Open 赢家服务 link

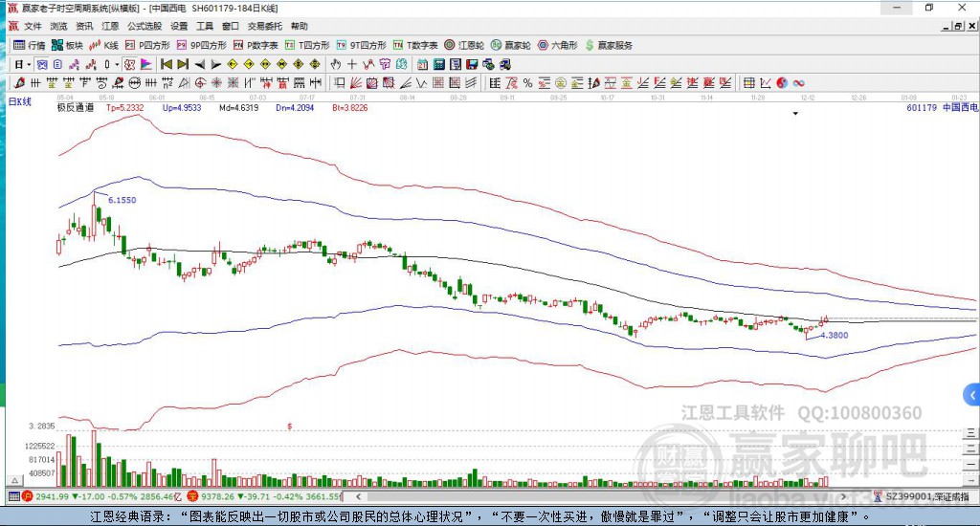click(x=609, y=45)
